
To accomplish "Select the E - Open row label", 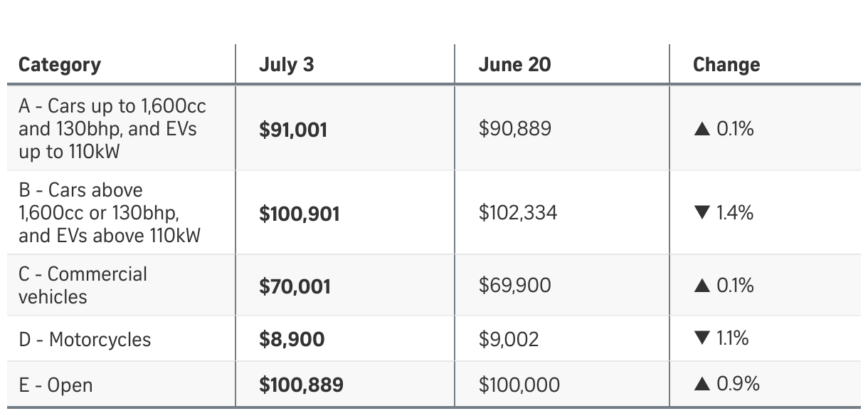I will tap(55, 386).
